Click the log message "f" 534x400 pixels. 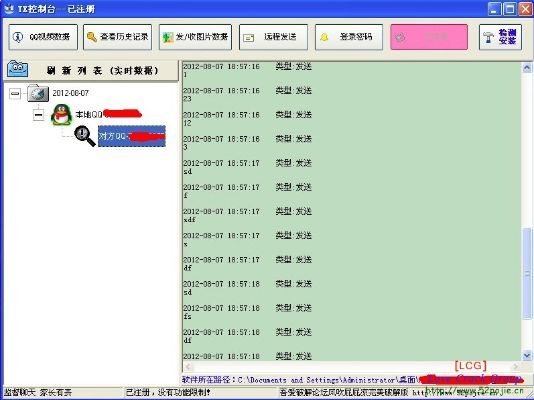click(x=186, y=196)
